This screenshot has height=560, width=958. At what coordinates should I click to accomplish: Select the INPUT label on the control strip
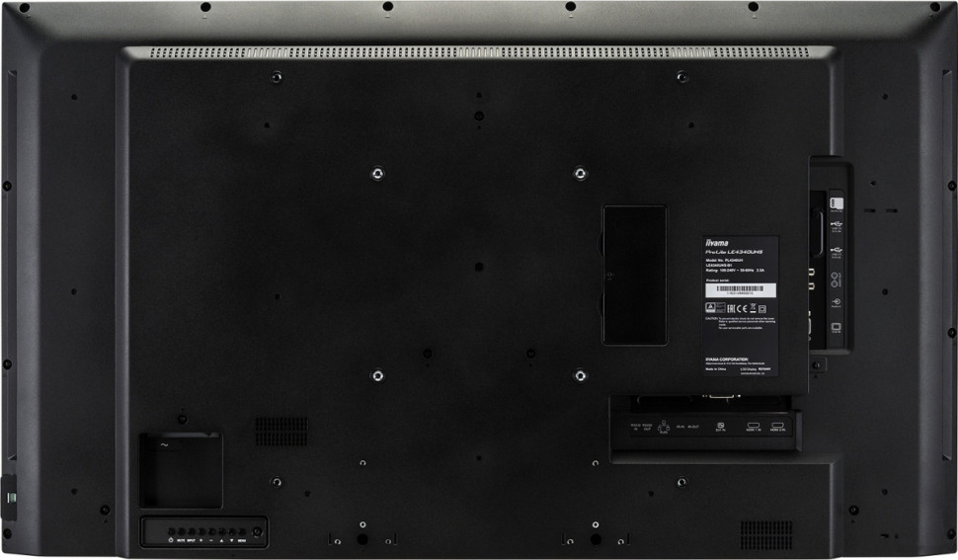point(192,540)
